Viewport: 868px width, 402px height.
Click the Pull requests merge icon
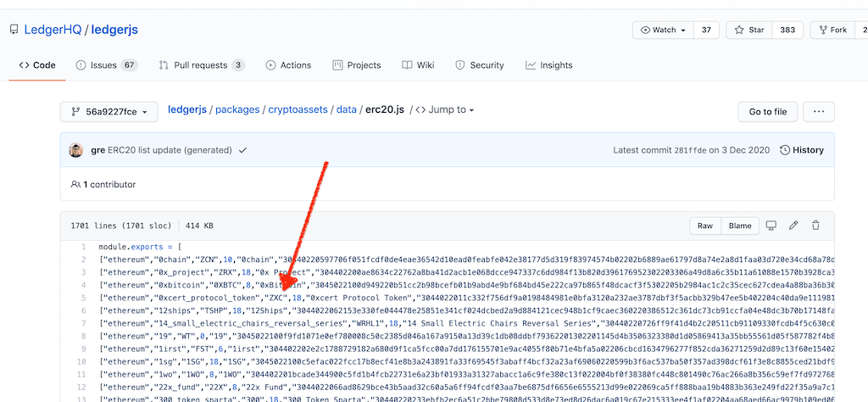164,65
